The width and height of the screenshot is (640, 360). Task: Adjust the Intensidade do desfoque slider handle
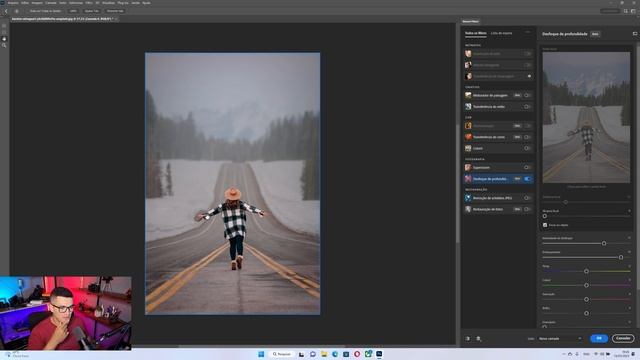604,243
